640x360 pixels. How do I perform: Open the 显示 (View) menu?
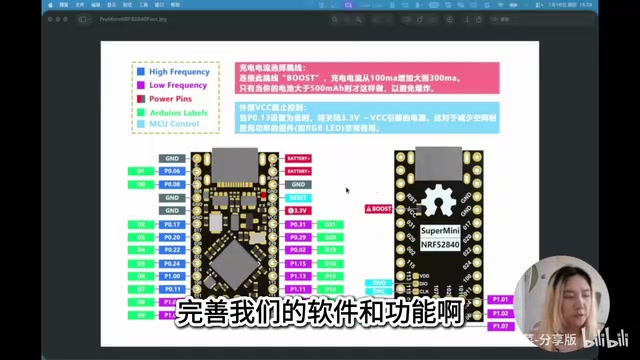point(111,5)
